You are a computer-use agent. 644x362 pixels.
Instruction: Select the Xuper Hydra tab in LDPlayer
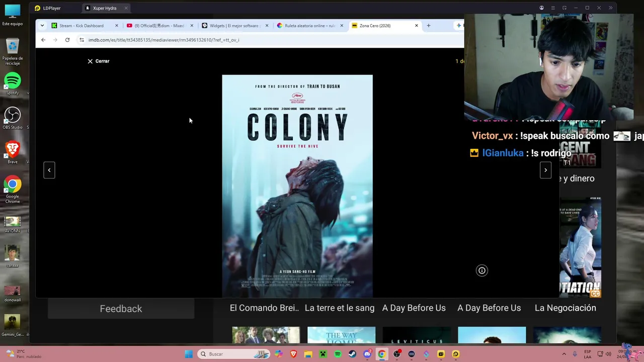[105, 8]
